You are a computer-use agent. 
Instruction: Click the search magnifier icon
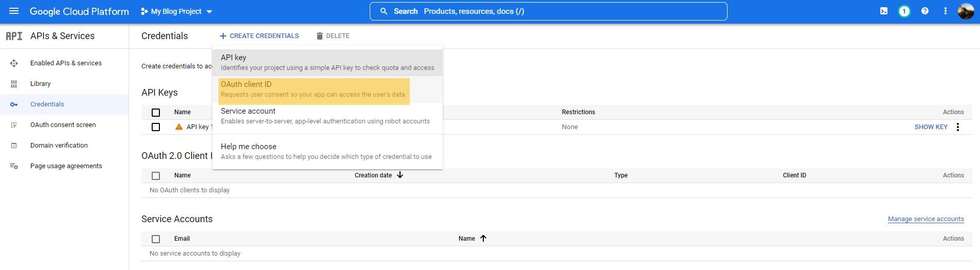click(x=384, y=11)
